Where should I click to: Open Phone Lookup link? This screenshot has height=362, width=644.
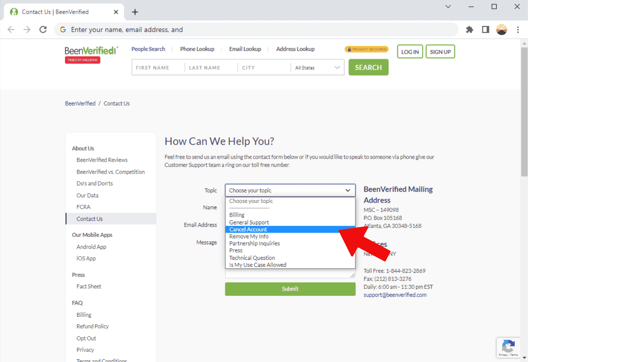[197, 49]
